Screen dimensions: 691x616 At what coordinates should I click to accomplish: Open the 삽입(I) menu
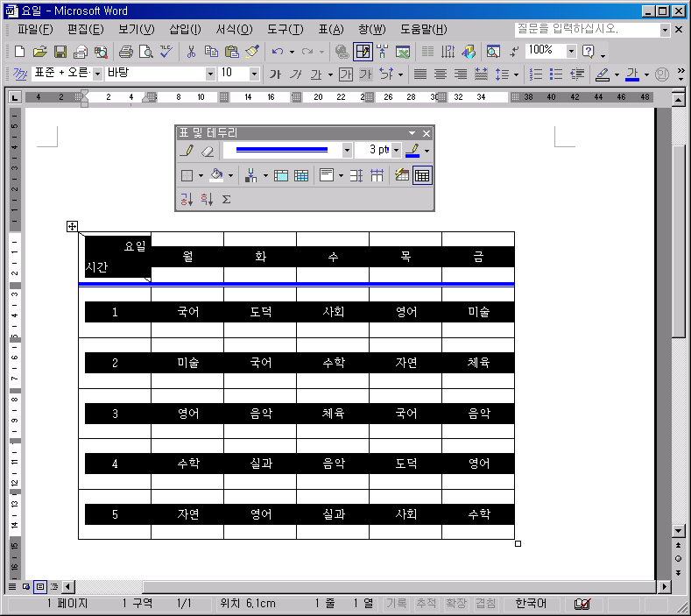tap(185, 30)
